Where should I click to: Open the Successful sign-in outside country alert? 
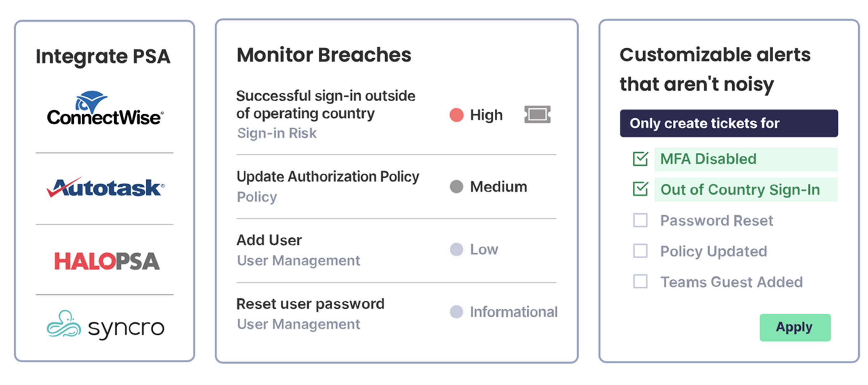(325, 105)
